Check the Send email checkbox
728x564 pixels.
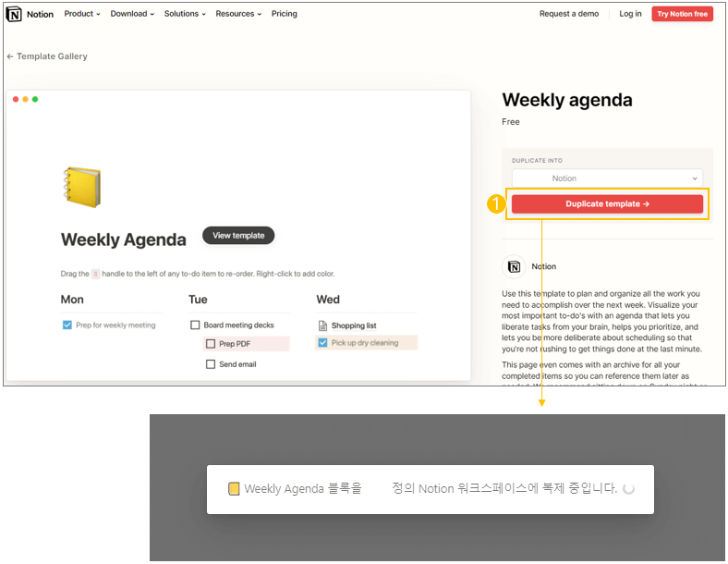[211, 364]
